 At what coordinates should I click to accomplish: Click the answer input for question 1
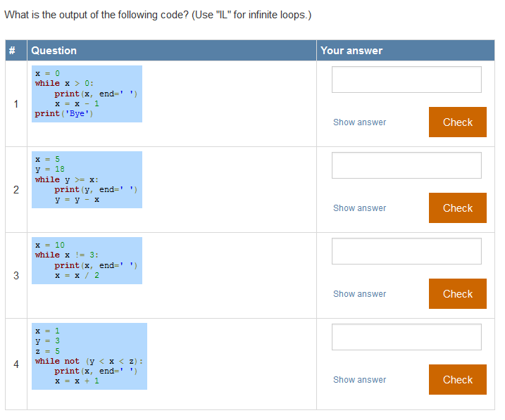(406, 79)
